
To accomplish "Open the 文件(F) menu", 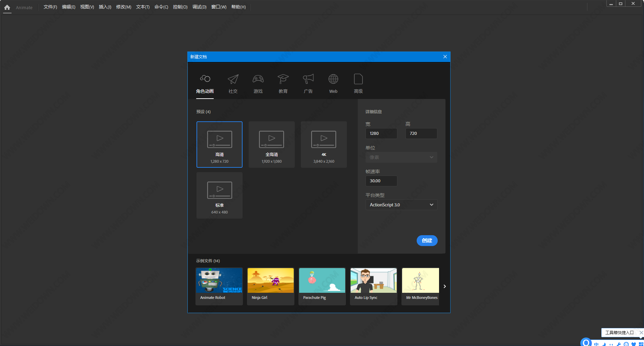I will coord(50,7).
